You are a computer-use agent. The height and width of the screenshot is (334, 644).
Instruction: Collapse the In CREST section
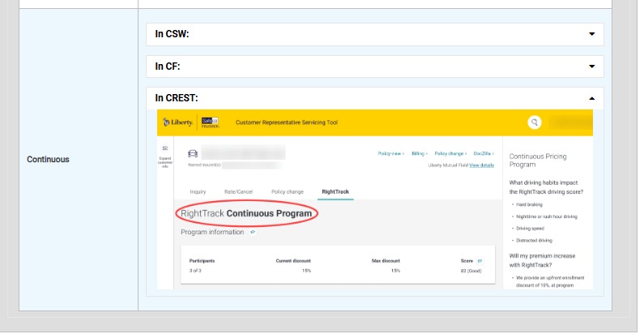click(x=374, y=98)
